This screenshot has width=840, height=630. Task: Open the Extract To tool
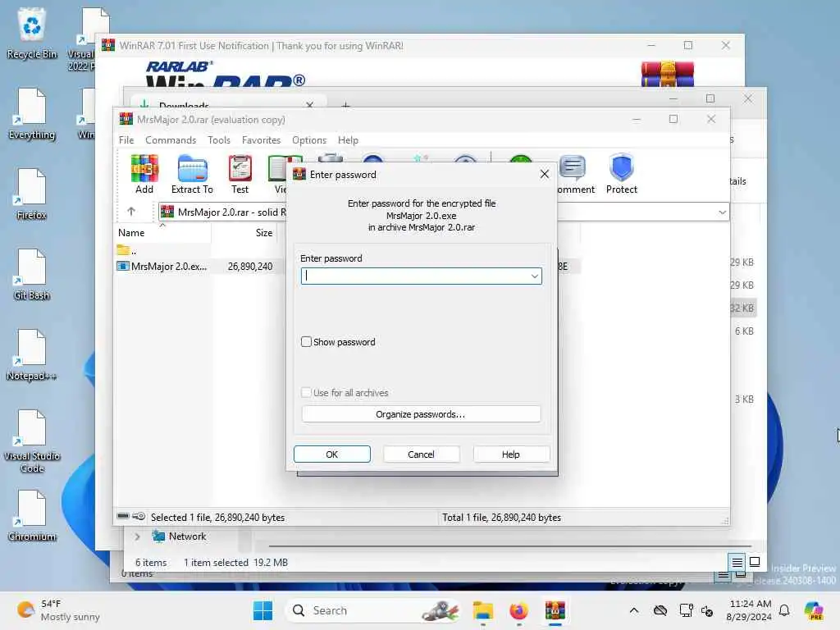[x=192, y=174]
